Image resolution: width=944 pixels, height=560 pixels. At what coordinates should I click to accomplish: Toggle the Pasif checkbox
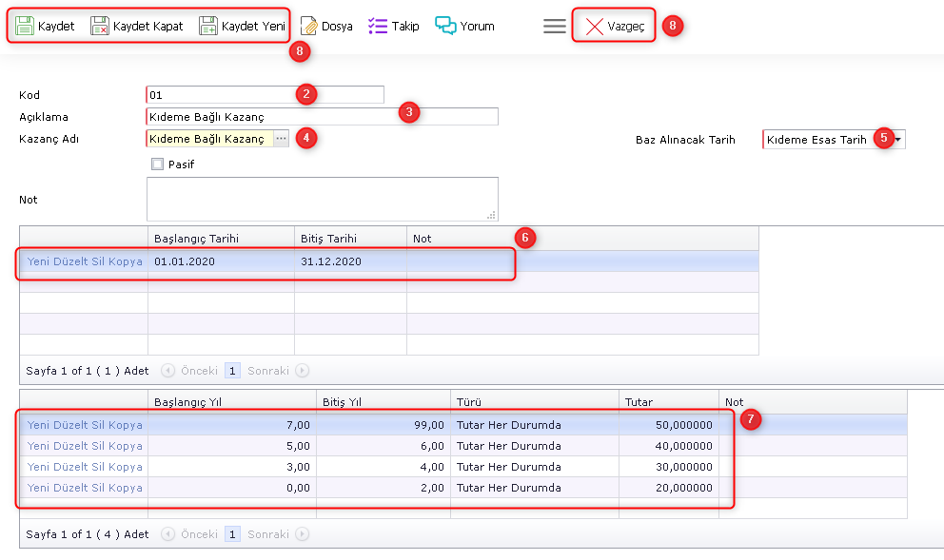[158, 164]
